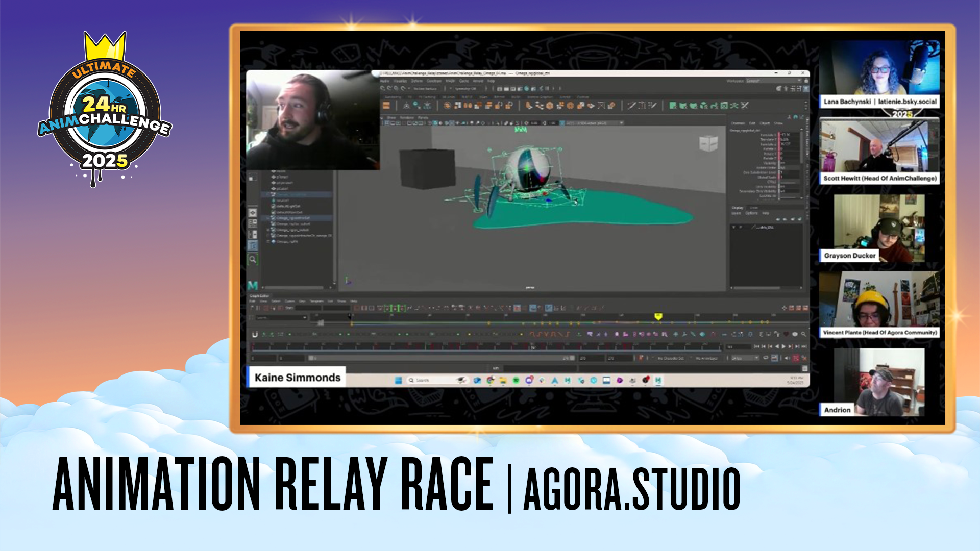Viewport: 980px width, 551px height.
Task: Click the go-to-start playback button
Action: point(756,346)
